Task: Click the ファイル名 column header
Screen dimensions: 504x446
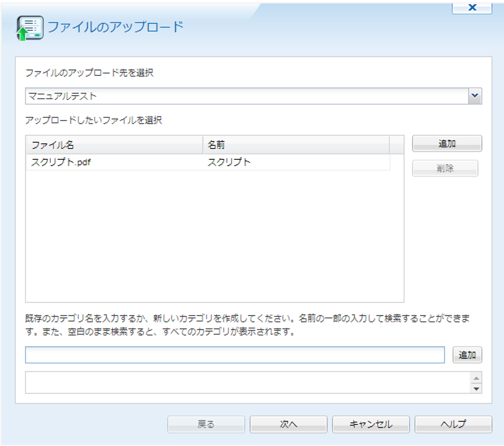Action: pos(114,145)
